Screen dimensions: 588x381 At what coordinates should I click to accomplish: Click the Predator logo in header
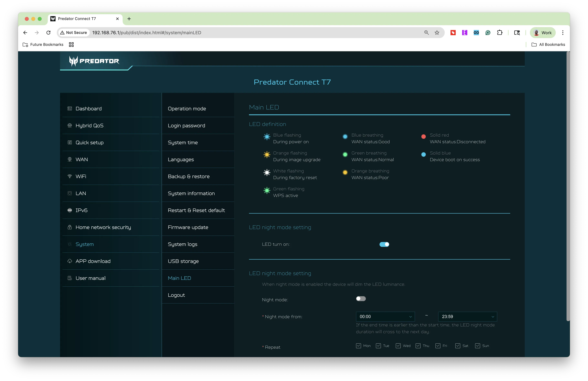click(x=94, y=61)
